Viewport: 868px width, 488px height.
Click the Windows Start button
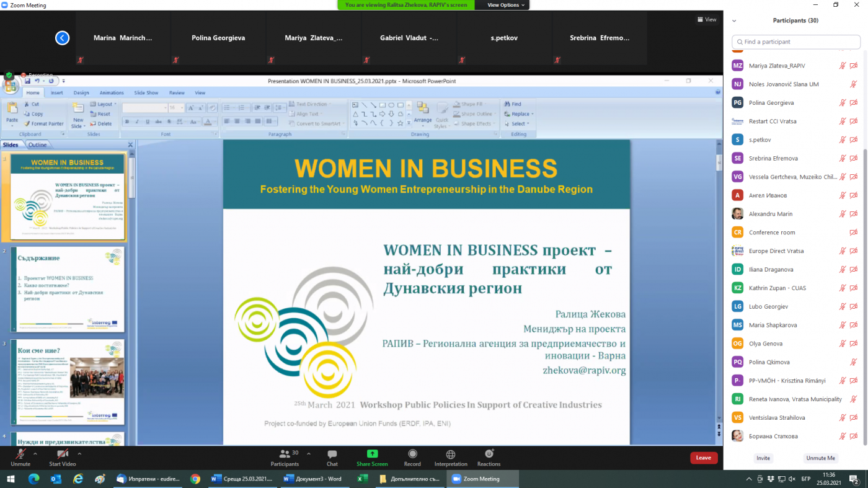coord(10,479)
